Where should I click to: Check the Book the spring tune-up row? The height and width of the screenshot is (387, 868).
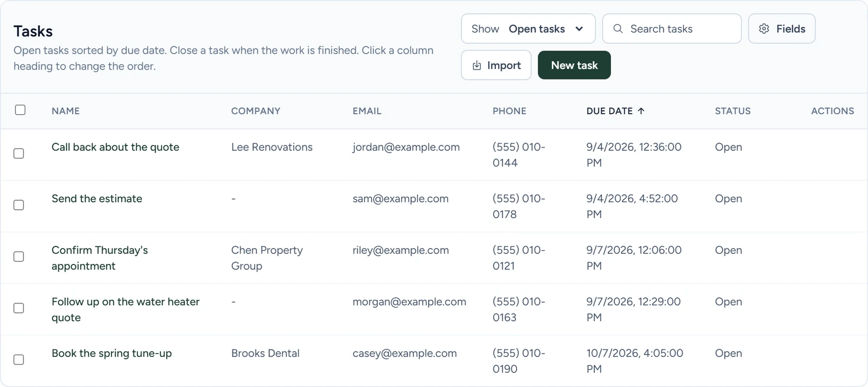click(19, 360)
